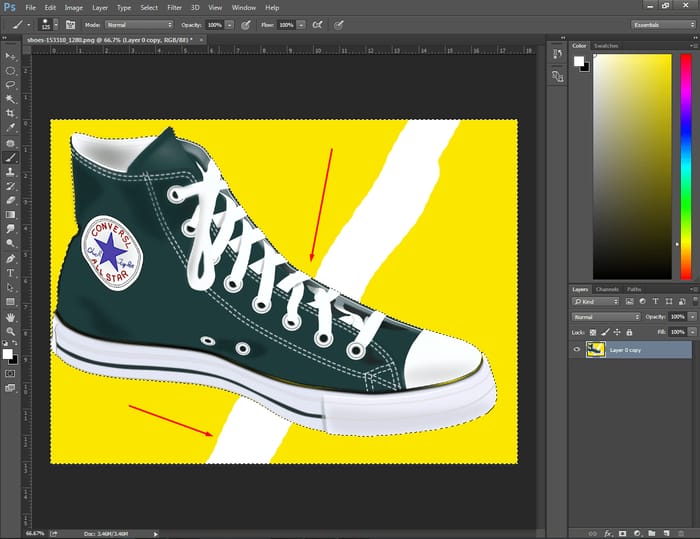
Task: Select the Brush tool in toolbox
Action: tap(10, 158)
